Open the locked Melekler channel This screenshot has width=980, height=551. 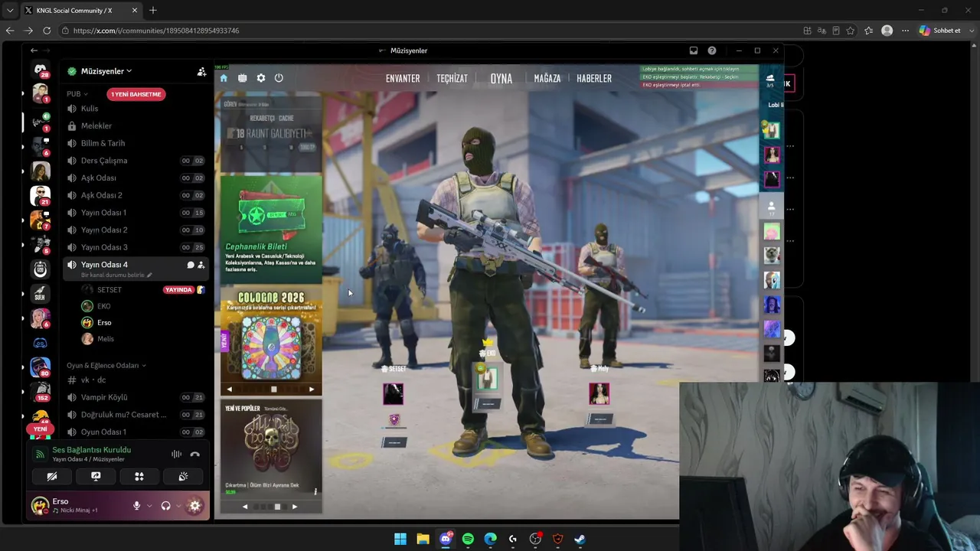tap(135, 126)
